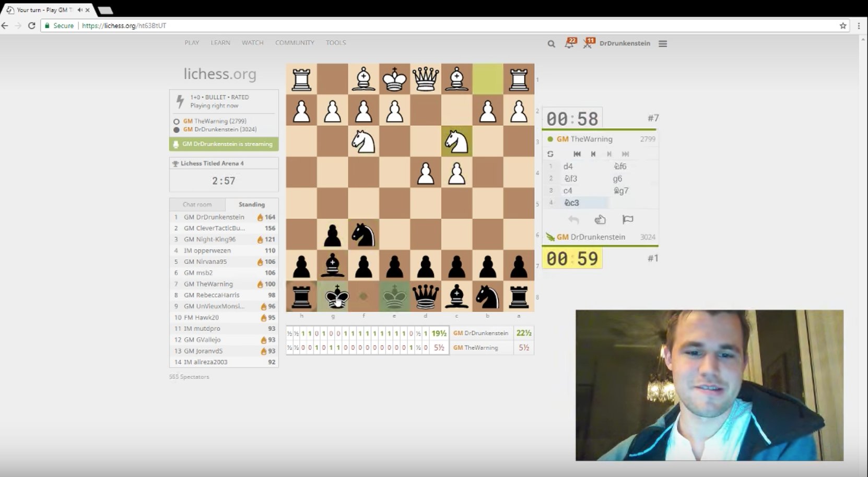The height and width of the screenshot is (477, 868).
Task: Resign using the flag icon
Action: 628,220
